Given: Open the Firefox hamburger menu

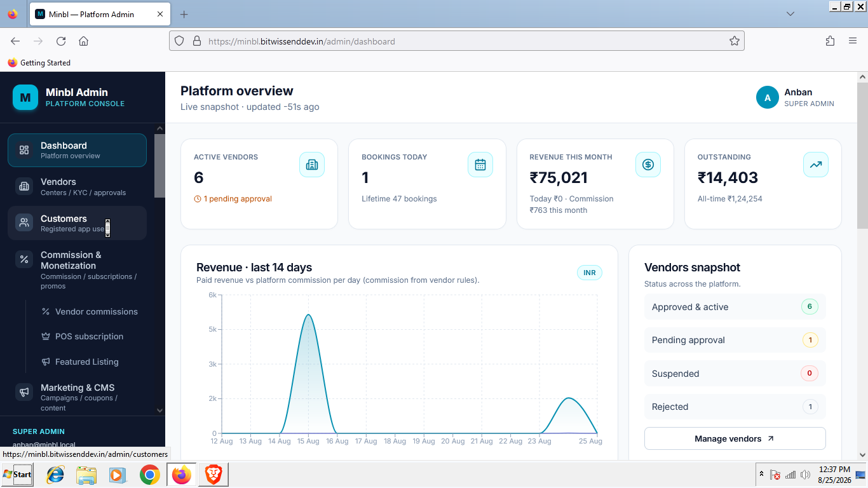Looking at the screenshot, I should (853, 41).
